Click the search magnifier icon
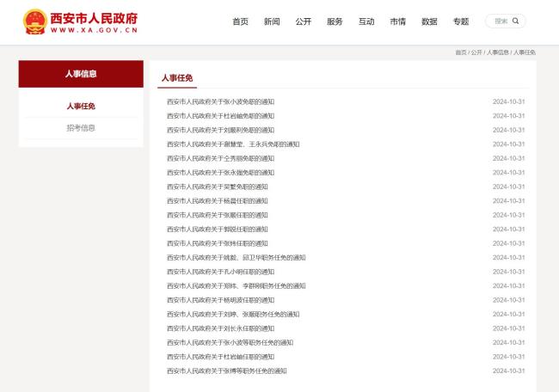Screen dimensions: 559x392 click(x=517, y=21)
